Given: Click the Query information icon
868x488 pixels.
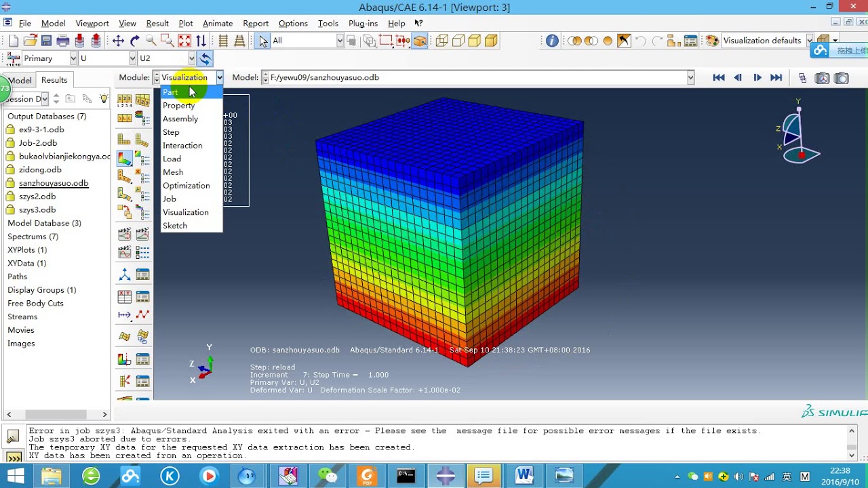Looking at the screenshot, I should (552, 41).
